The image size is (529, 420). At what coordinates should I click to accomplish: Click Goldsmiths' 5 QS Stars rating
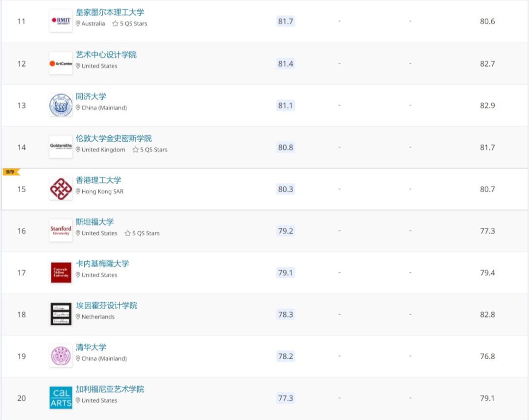[150, 149]
